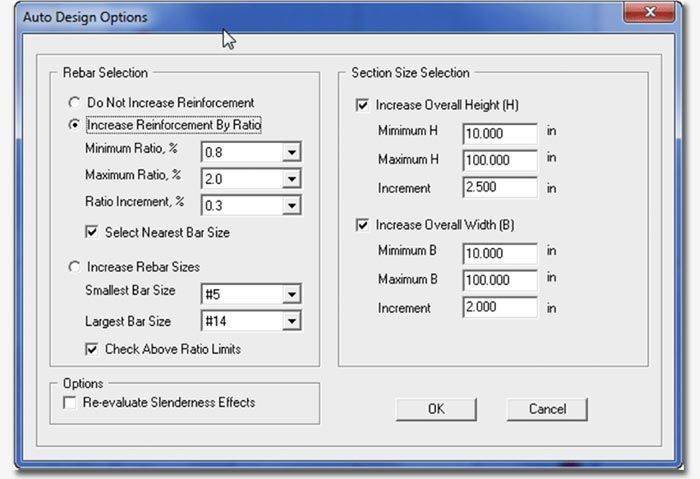The width and height of the screenshot is (700, 479).
Task: Open the Ratio Increment dropdown
Action: coord(291,205)
